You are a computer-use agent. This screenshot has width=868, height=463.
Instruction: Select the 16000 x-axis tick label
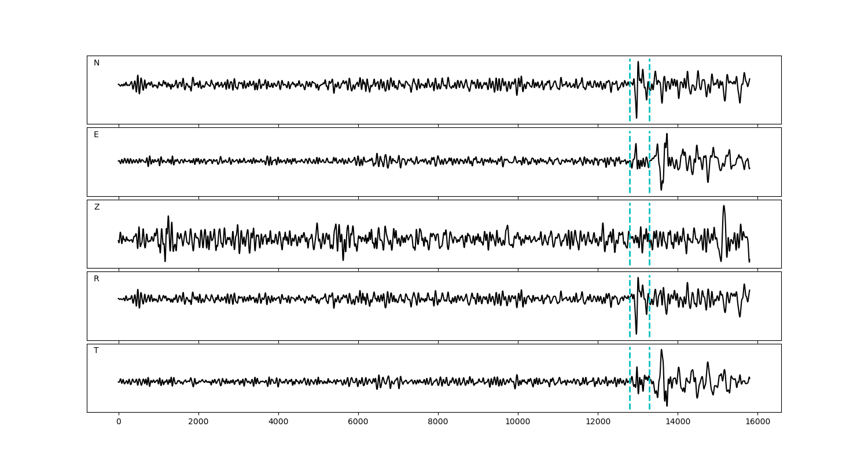(757, 422)
